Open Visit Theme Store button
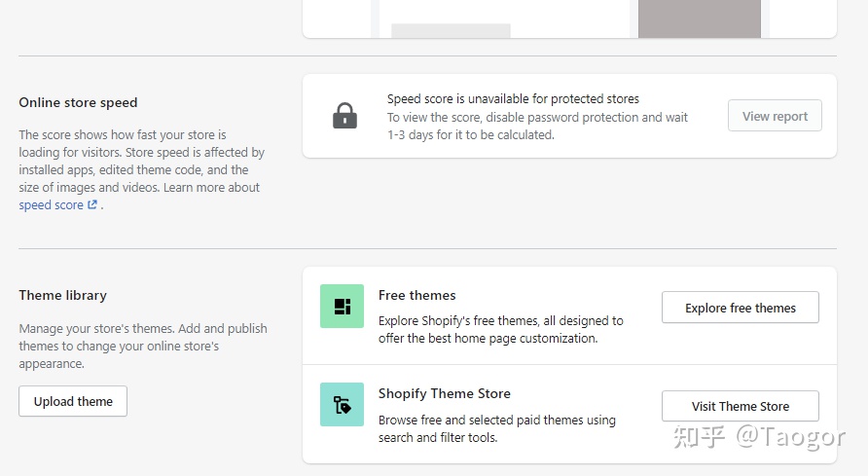Screen dimensions: 868x476 click(x=740, y=406)
